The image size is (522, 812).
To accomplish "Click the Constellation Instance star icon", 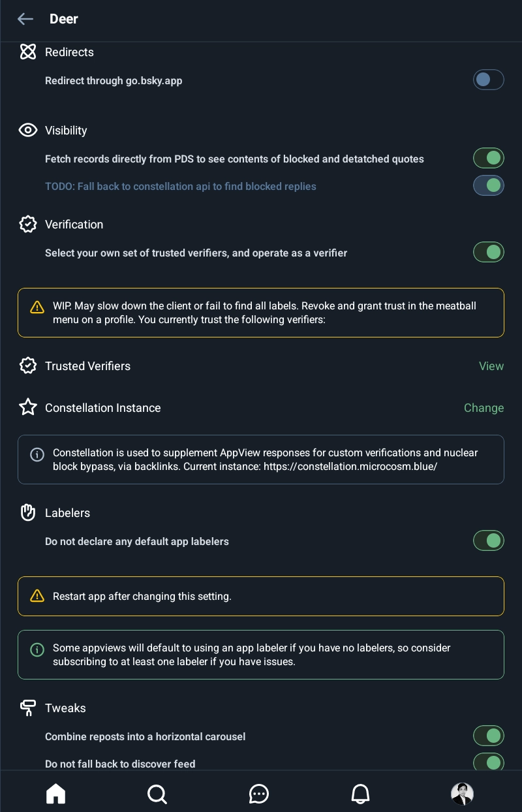I will 27,408.
